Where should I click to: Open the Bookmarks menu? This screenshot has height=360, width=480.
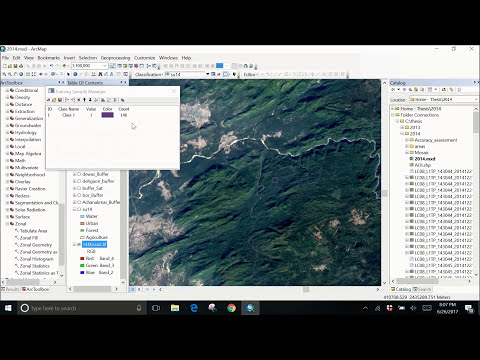49,58
